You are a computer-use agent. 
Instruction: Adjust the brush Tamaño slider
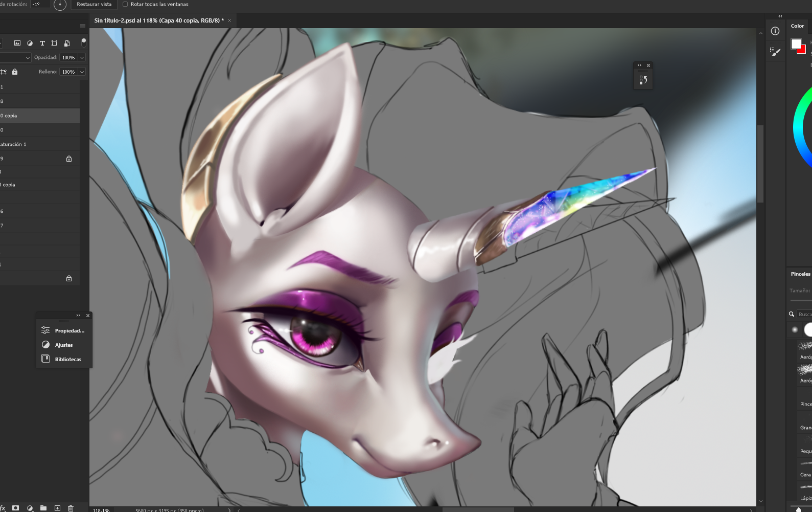click(801, 300)
